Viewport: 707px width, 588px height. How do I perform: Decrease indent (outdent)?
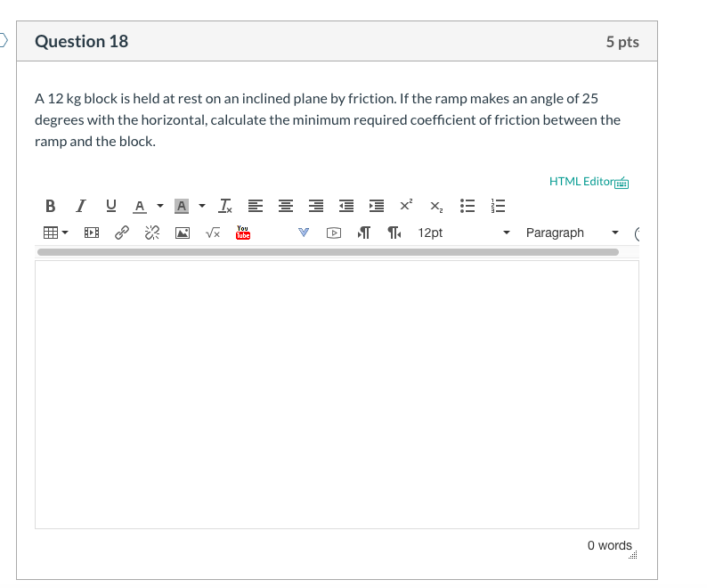coord(346,206)
